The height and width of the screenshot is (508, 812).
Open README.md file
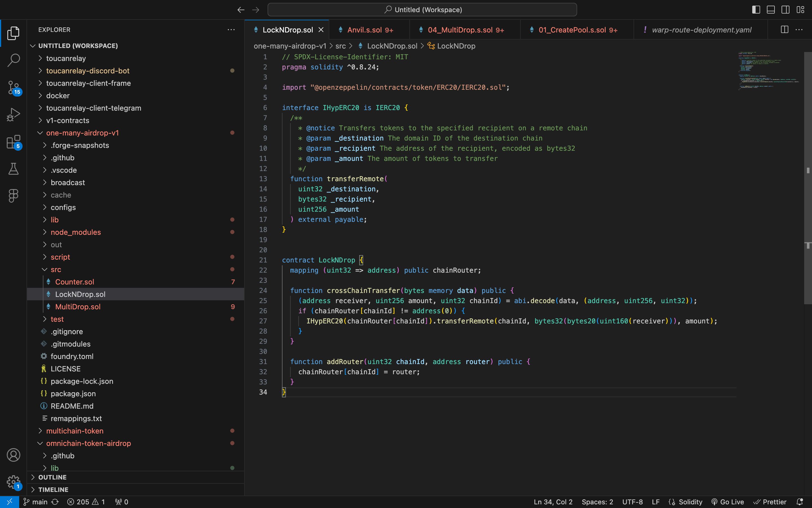(x=136, y=406)
